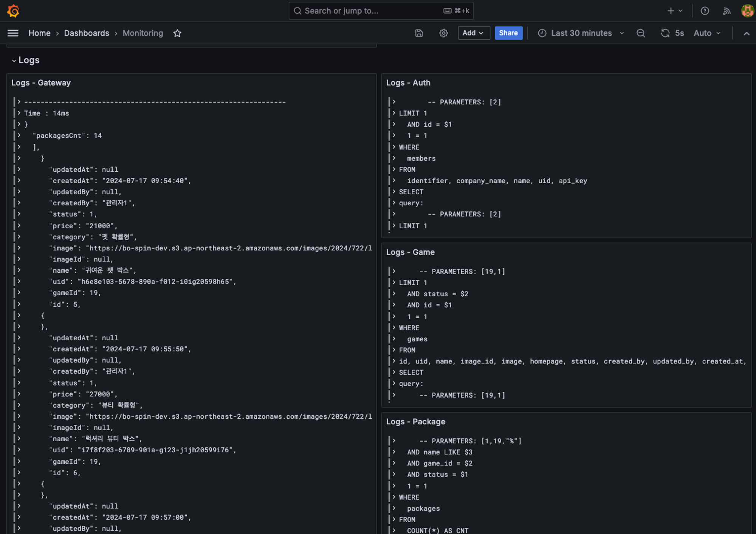Go to Dashboards breadcrumb link
Viewport: 756px width, 534px height.
click(x=87, y=33)
